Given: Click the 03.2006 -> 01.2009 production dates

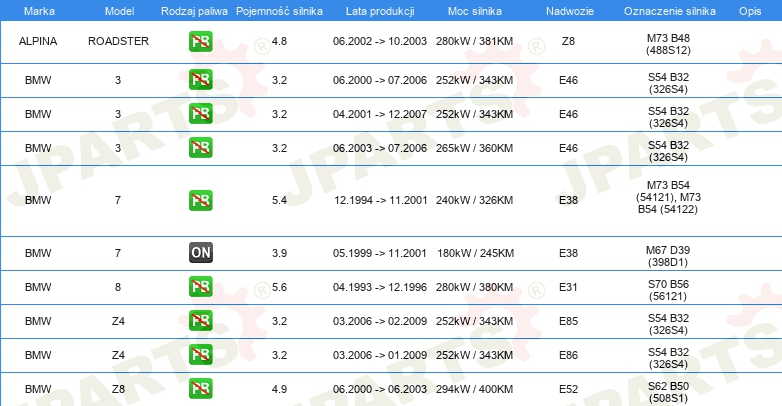Looking at the screenshot, I should [380, 355].
